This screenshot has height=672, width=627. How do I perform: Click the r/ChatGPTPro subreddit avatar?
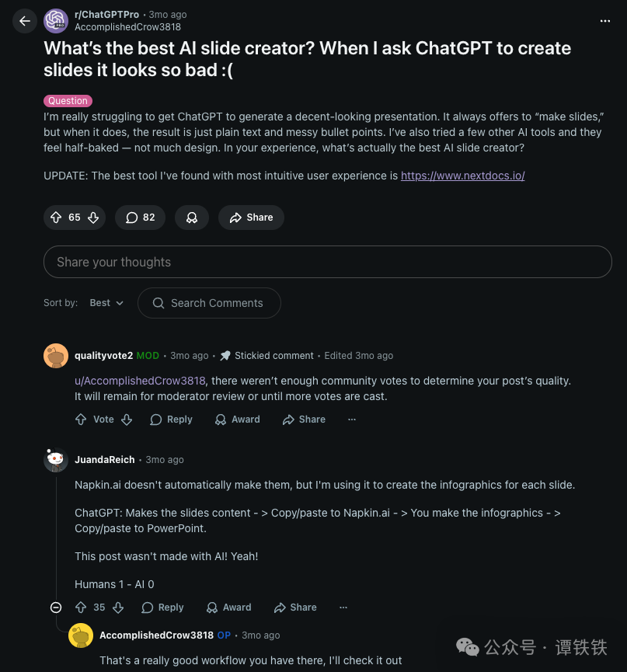point(56,21)
